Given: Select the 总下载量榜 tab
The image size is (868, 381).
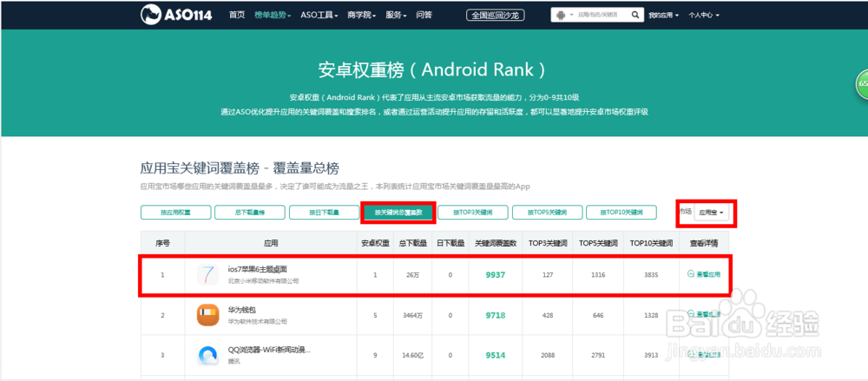Looking at the screenshot, I should [250, 212].
